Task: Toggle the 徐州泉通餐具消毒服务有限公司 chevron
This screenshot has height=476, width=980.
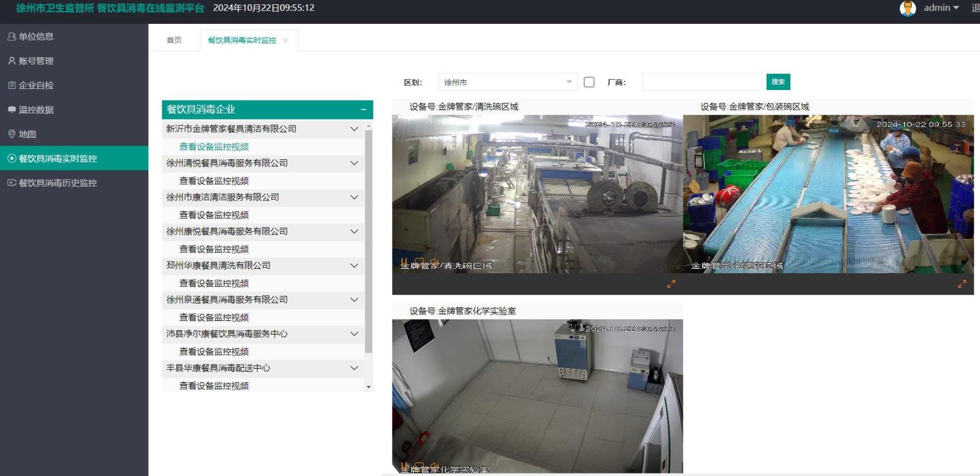Action: click(x=354, y=300)
